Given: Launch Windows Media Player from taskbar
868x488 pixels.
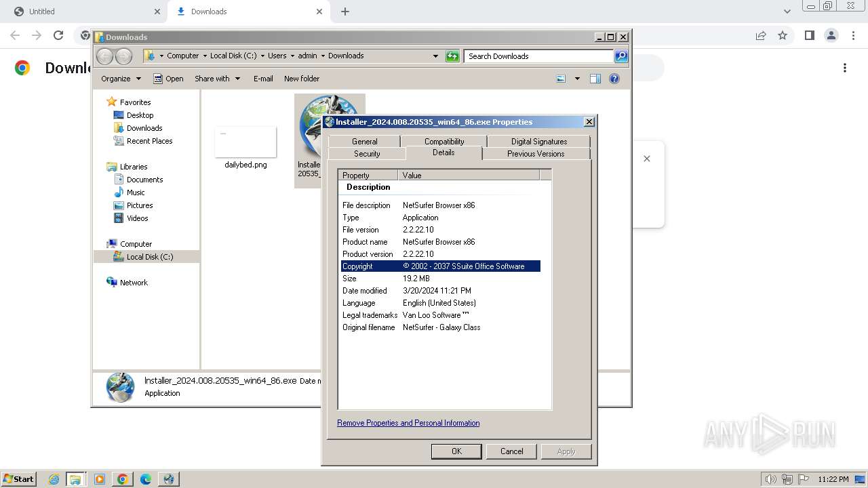Looking at the screenshot, I should click(100, 479).
